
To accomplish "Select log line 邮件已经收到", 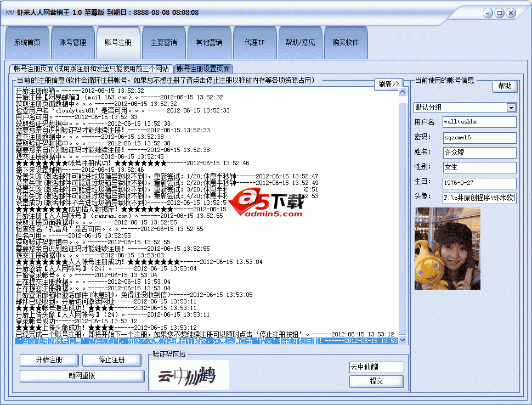I will [106, 301].
